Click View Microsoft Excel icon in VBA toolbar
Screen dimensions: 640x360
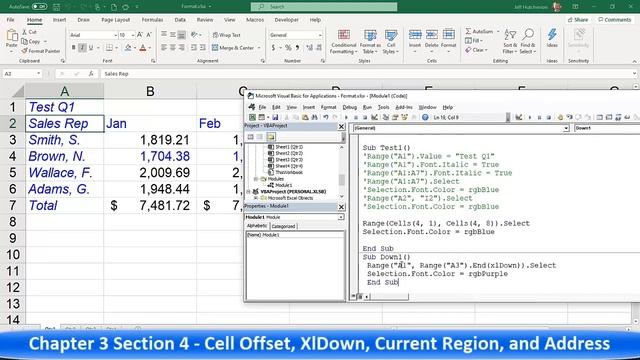[x=253, y=117]
